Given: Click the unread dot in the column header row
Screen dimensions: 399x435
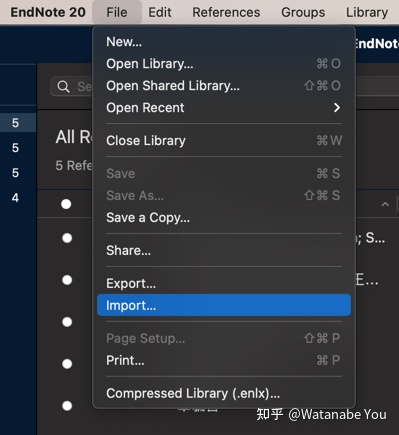Looking at the screenshot, I should click(66, 204).
